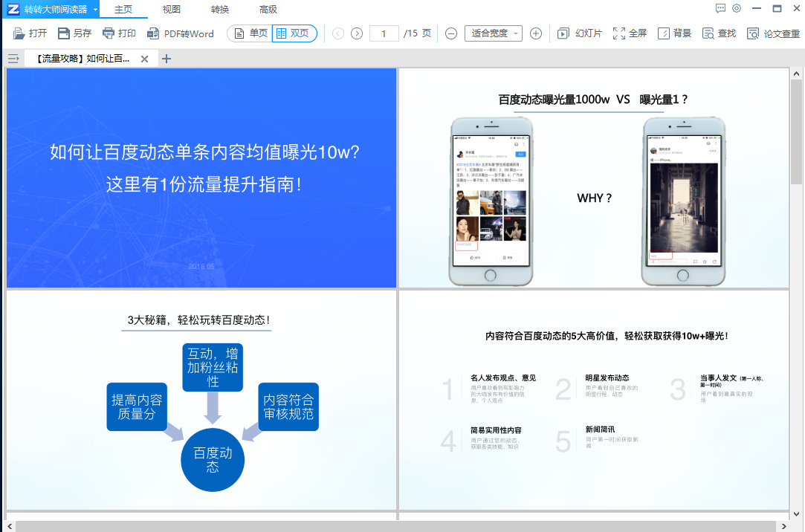The image size is (805, 532).
Task: Click the page number input field
Action: tap(384, 33)
